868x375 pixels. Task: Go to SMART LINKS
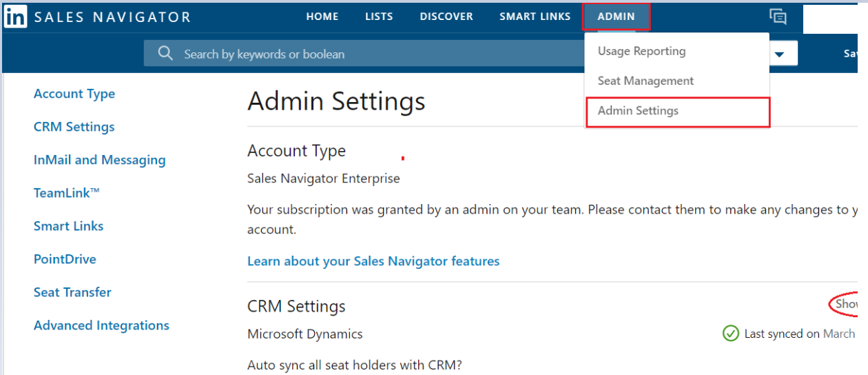coord(535,17)
